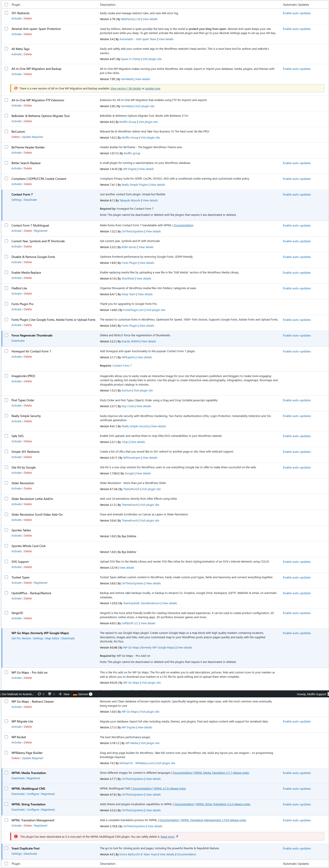Enable auto-updates for WP Migrate Lite

click(x=296, y=721)
